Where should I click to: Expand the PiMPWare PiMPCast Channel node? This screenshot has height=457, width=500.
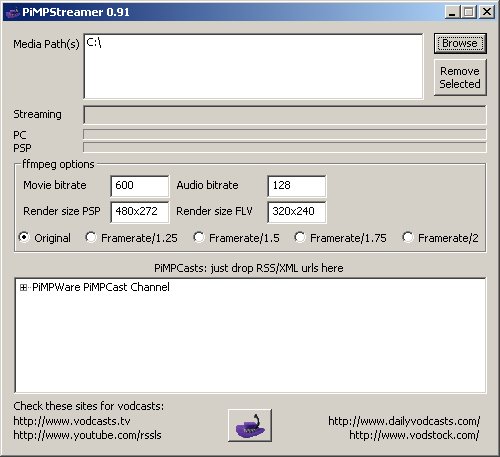pyautogui.click(x=23, y=287)
